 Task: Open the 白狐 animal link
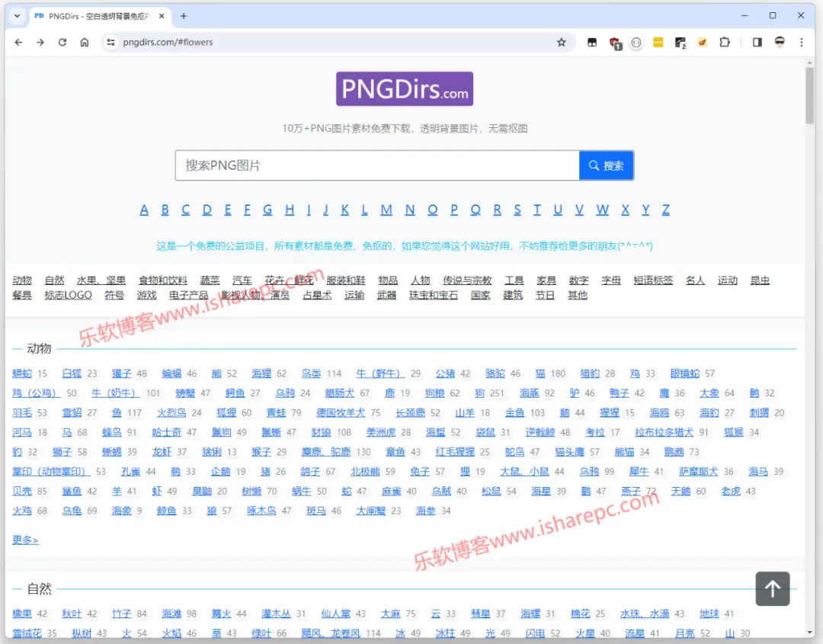[x=72, y=373]
